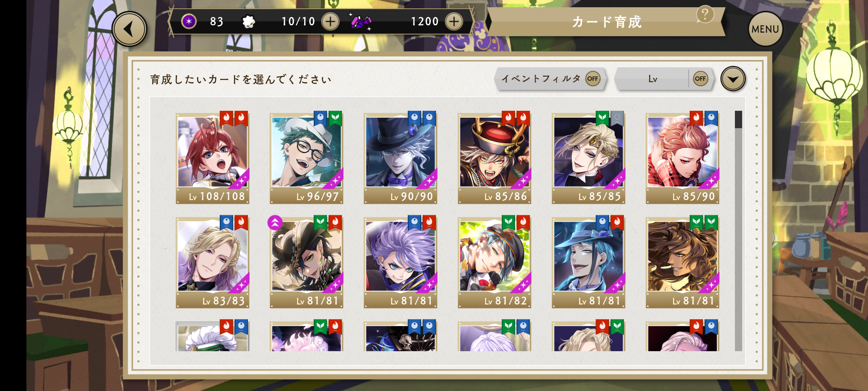
Task: Expand the round sort dropdown arrow
Action: [x=733, y=79]
